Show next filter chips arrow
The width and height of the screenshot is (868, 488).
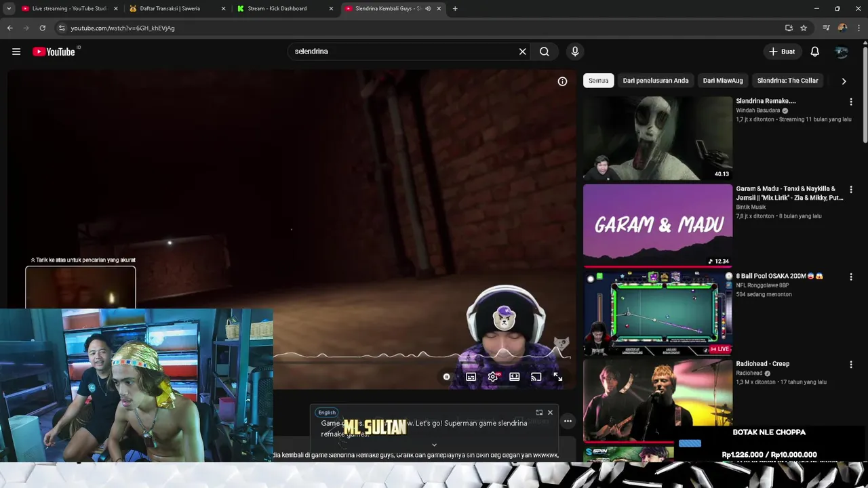click(844, 81)
